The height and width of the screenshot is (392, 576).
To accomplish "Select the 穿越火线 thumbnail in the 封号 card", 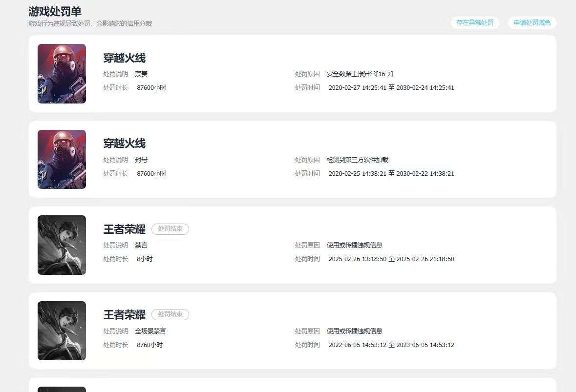I will click(62, 159).
